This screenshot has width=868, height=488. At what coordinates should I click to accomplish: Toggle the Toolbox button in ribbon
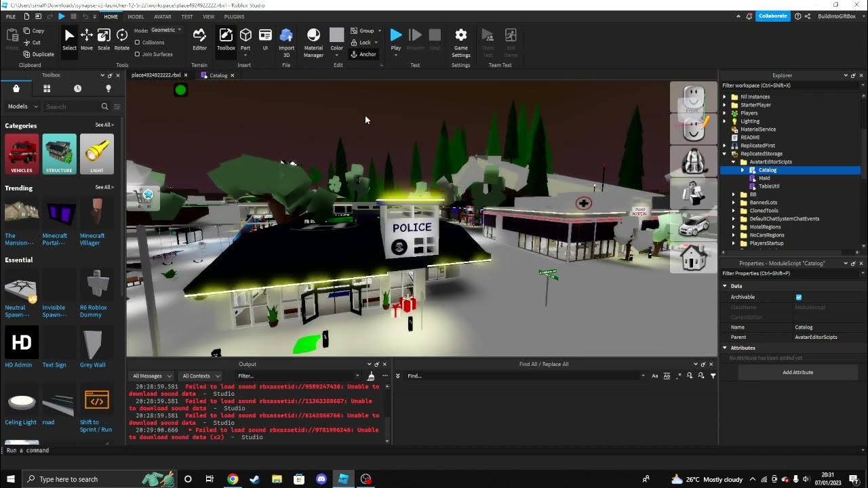226,39
